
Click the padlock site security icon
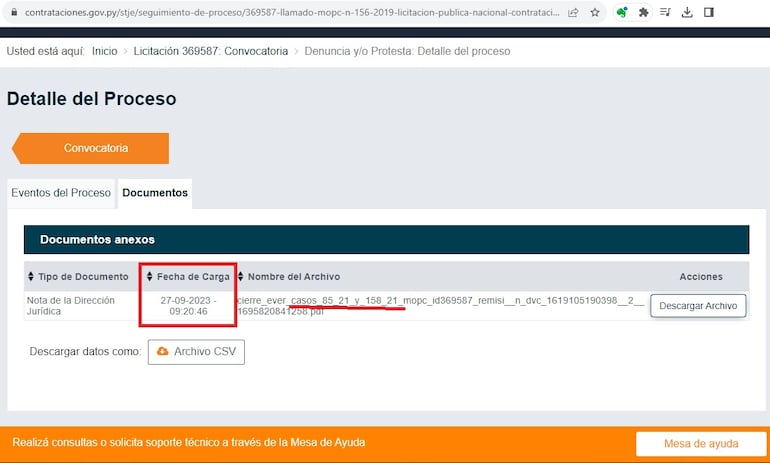[13, 13]
